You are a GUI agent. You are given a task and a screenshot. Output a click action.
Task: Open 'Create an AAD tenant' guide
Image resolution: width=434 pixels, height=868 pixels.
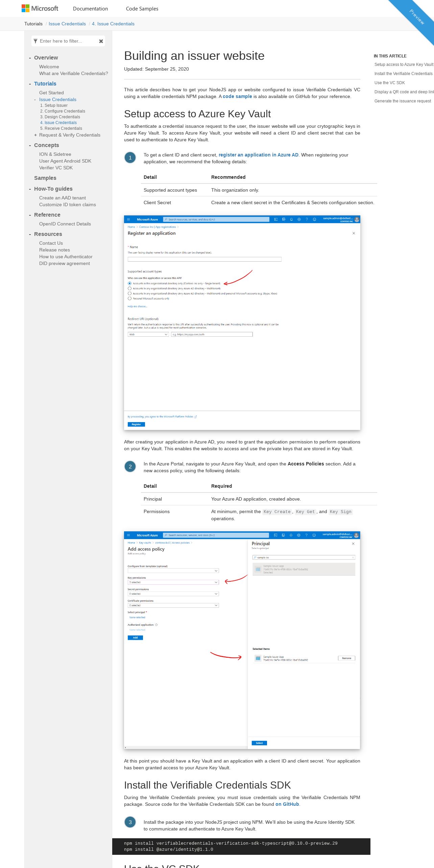click(x=63, y=198)
